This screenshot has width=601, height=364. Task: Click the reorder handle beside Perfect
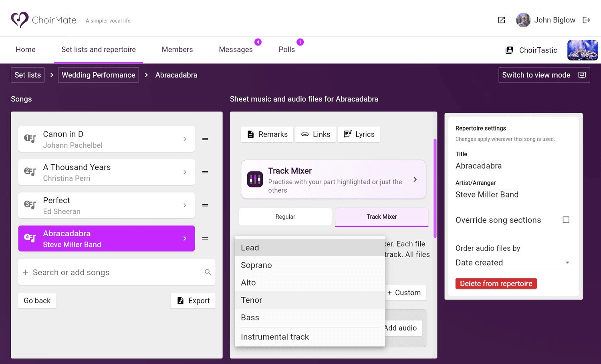pyautogui.click(x=205, y=205)
